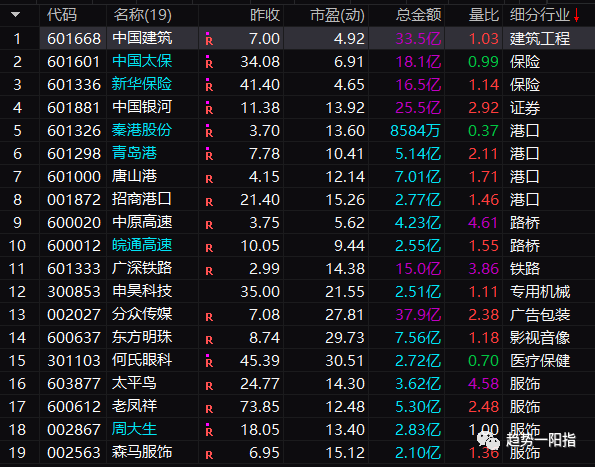Click the P/E value 30.51
Image resolution: width=595 pixels, height=467 pixels.
[x=345, y=361]
